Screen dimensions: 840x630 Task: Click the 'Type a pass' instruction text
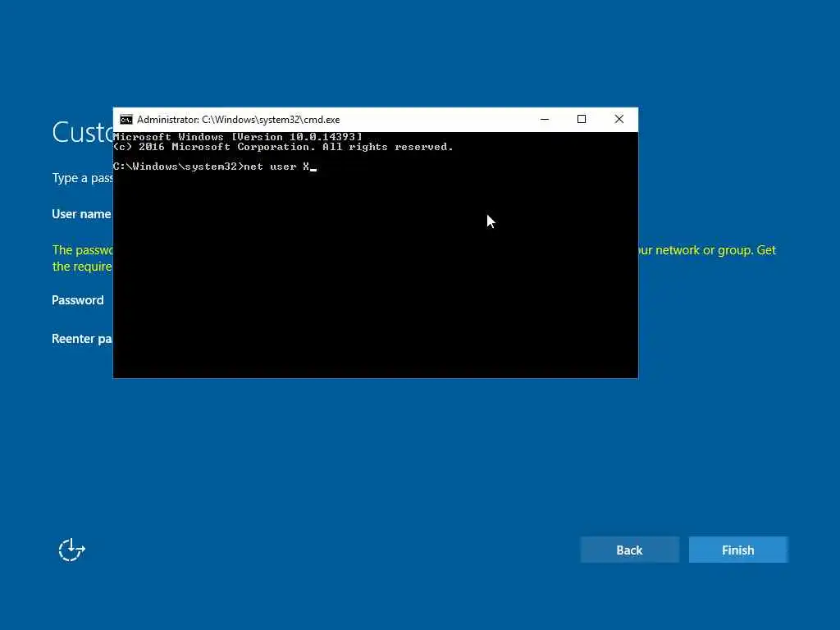(83, 178)
